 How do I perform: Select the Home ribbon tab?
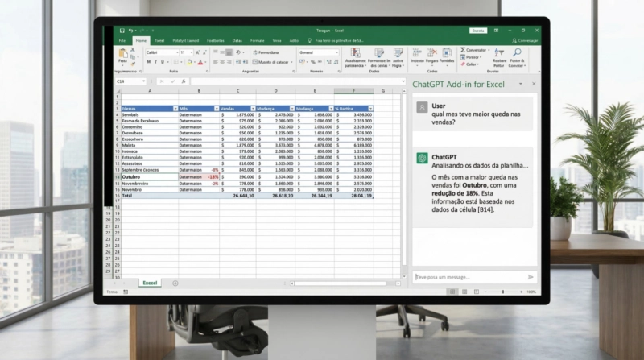click(x=141, y=41)
